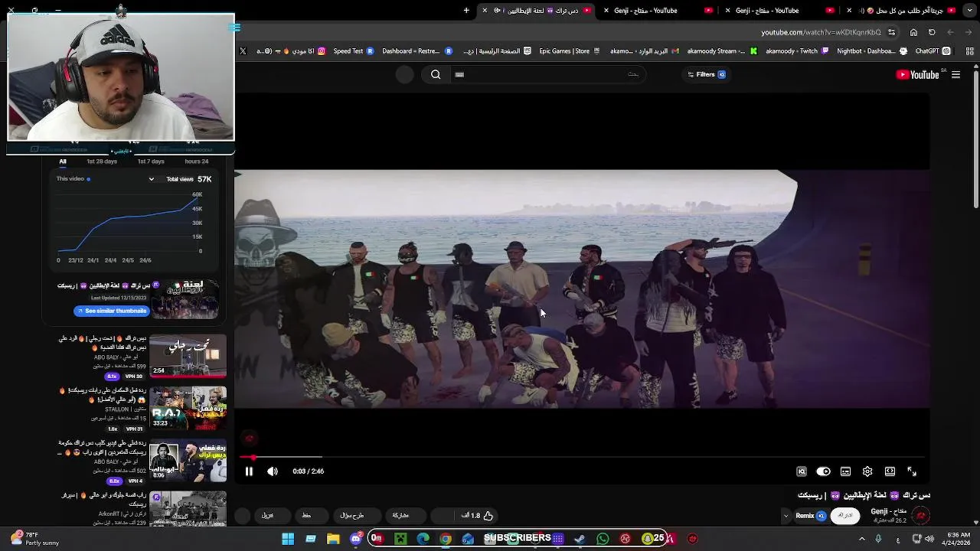Toggle subtitles in the video player
Screen dimensions: 980x551
pyautogui.click(x=845, y=471)
